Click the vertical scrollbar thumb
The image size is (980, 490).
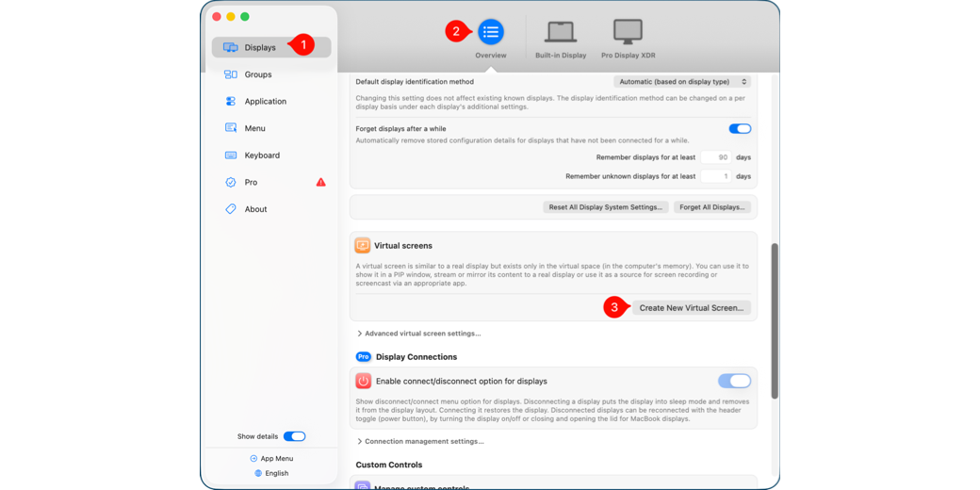point(775,321)
